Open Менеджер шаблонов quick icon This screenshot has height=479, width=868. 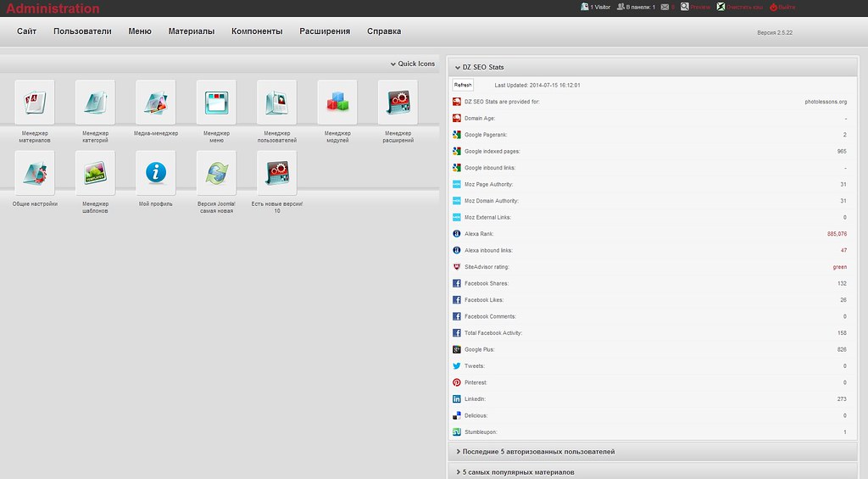[95, 174]
